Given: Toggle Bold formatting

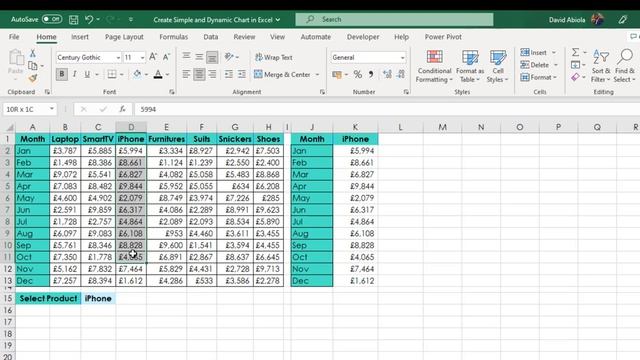Looking at the screenshot, I should [x=62, y=74].
